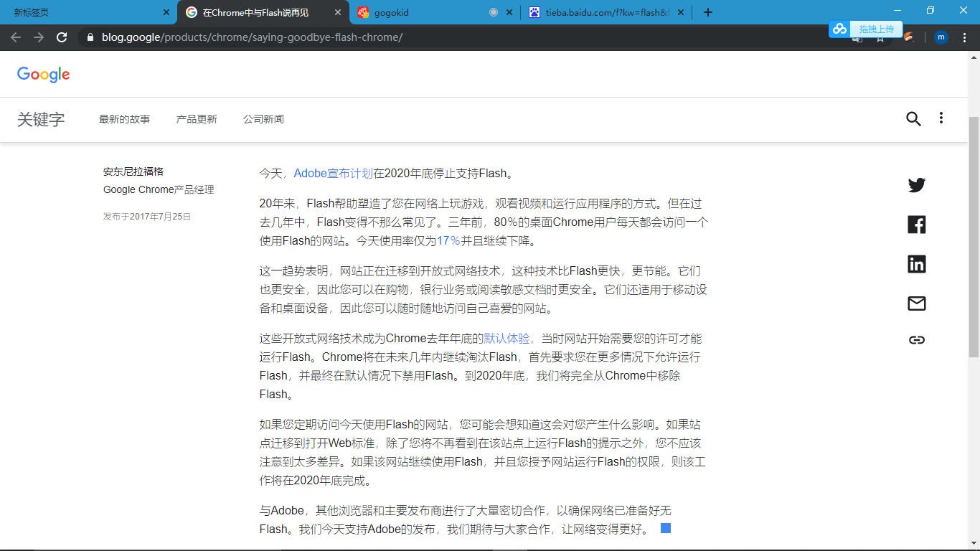Open the Chrome three-dot menu
The image size is (980, 551).
click(964, 37)
